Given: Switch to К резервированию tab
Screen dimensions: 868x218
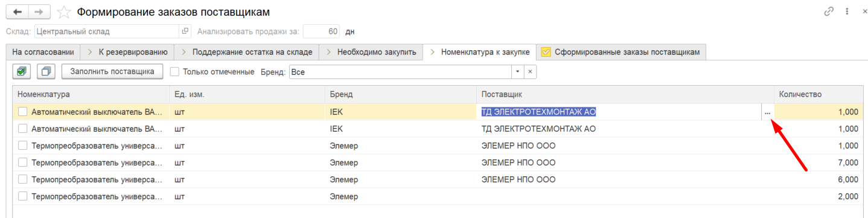Looking at the screenshot, I should coord(128,52).
